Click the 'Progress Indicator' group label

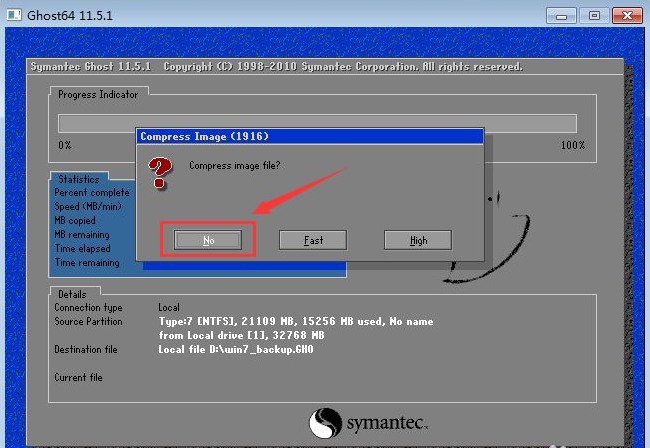click(98, 94)
